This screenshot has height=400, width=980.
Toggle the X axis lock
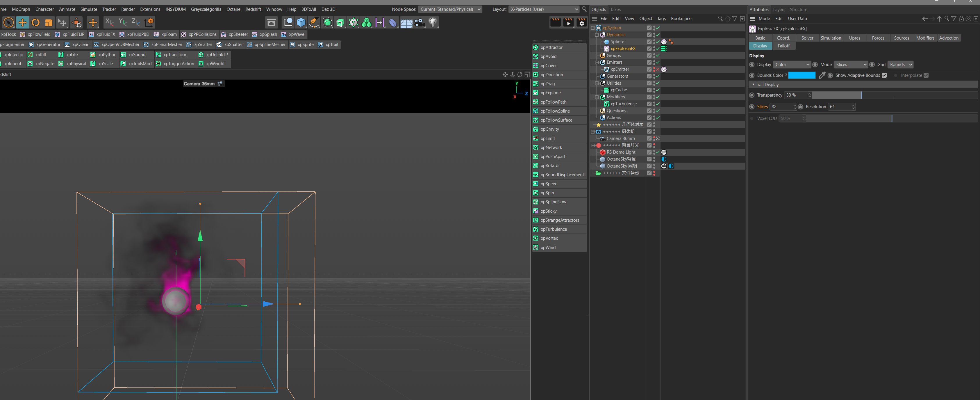tap(109, 22)
